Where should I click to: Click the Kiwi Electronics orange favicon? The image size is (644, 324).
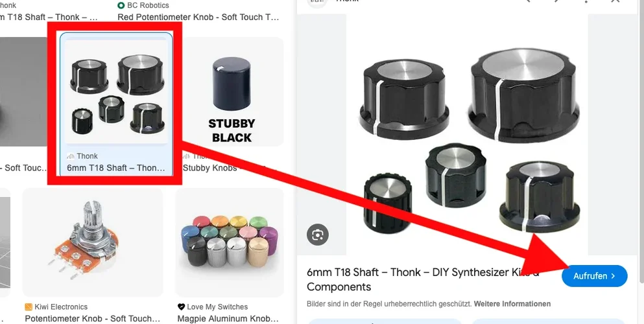29,307
